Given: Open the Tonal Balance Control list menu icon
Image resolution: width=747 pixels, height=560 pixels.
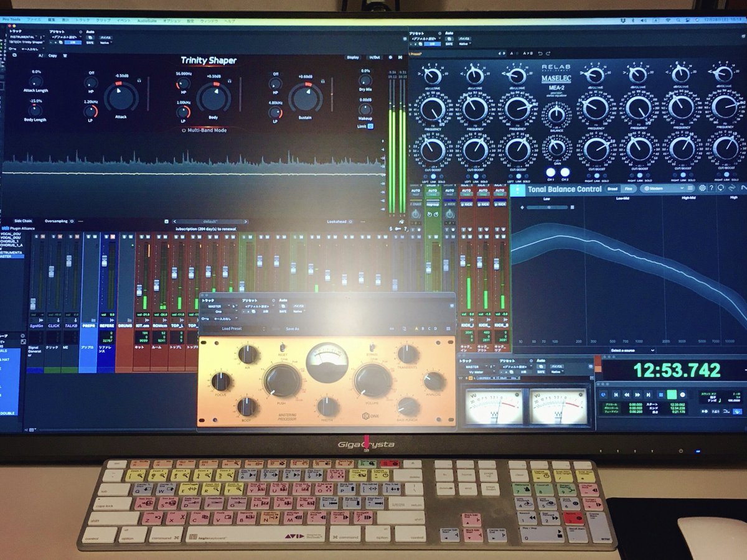Looking at the screenshot, I should [x=690, y=188].
